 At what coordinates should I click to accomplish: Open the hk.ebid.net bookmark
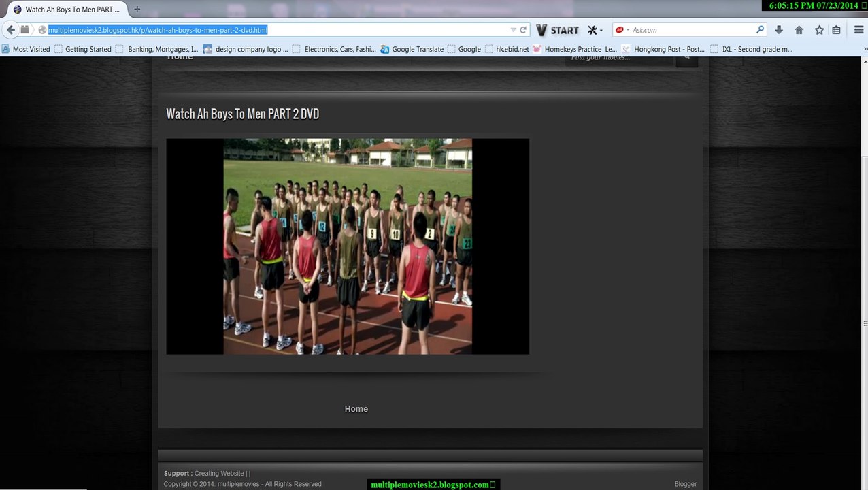click(x=507, y=49)
